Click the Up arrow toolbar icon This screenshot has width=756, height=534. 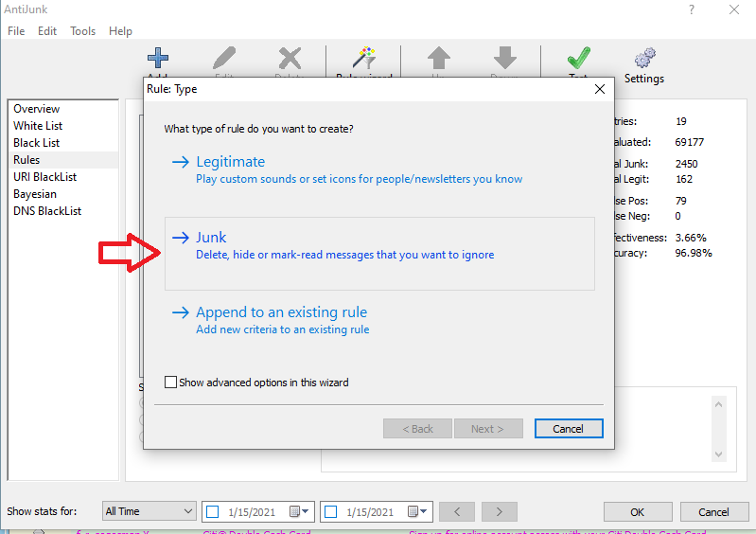pyautogui.click(x=439, y=58)
